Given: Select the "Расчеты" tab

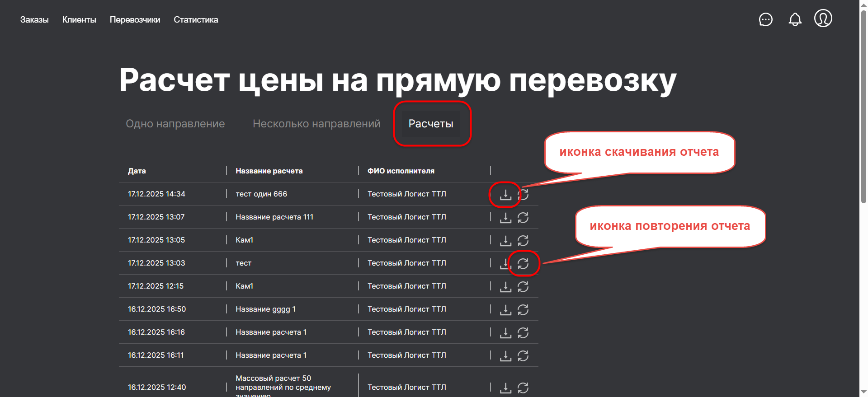Looking at the screenshot, I should coord(431,124).
